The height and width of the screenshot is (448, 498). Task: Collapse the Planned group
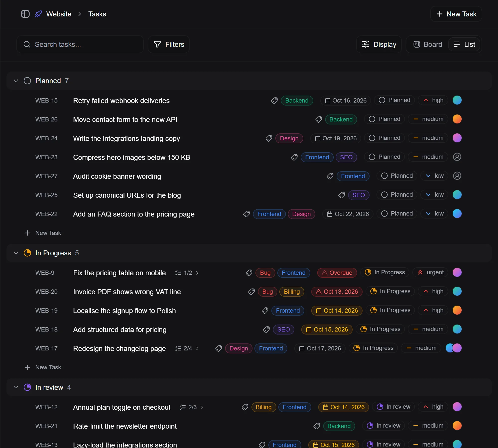point(16,81)
